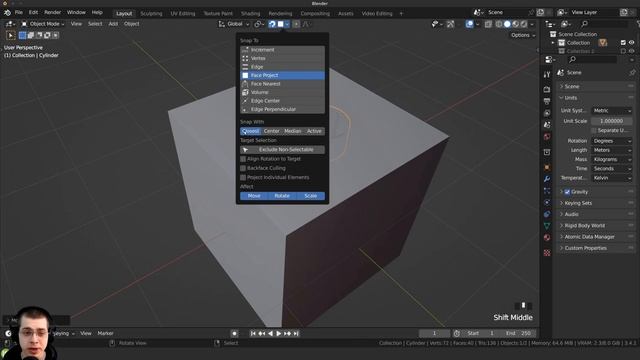Select Face Nearest snap option
Screen dimensions: 640x360
(x=282, y=84)
